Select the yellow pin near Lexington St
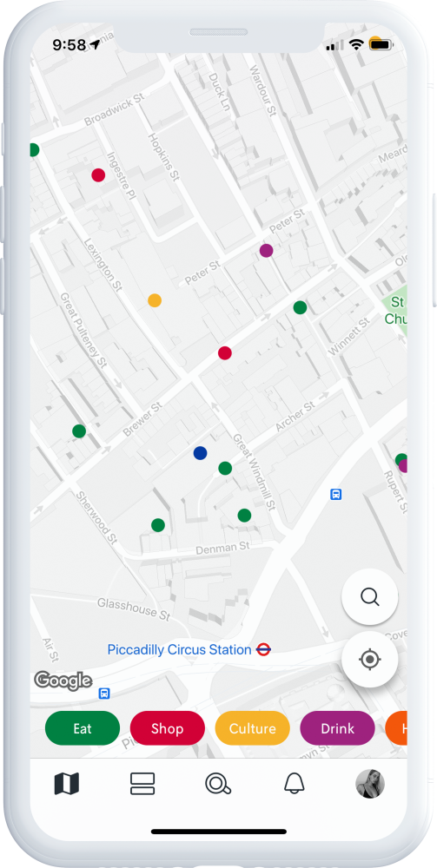Screen dimensions: 437x868 (155, 300)
